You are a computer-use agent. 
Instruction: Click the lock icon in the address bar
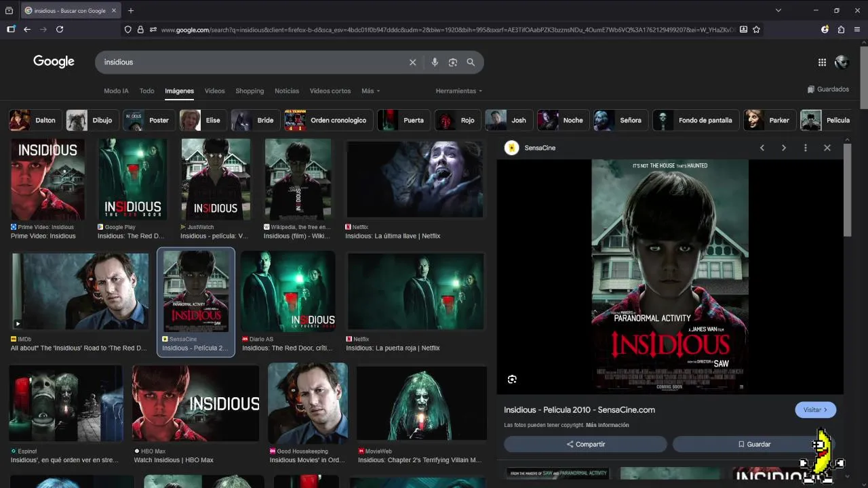click(140, 29)
